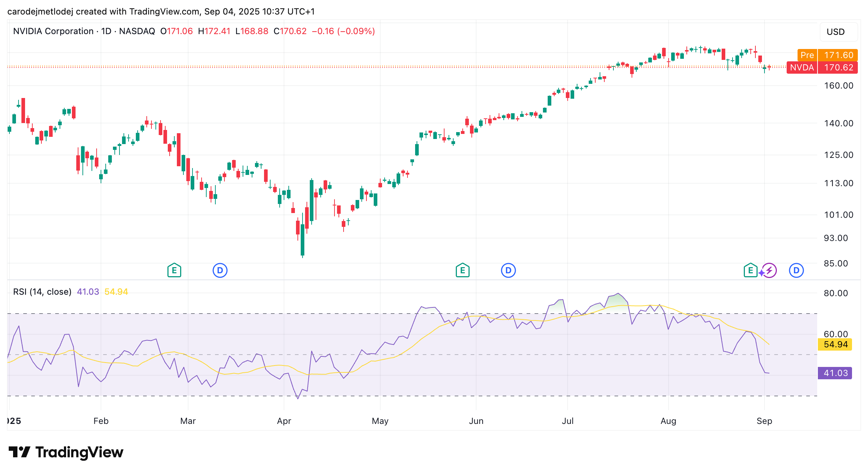Screen dimensions: 868x474
Task: Select the low value L168.88
Action: [252, 31]
